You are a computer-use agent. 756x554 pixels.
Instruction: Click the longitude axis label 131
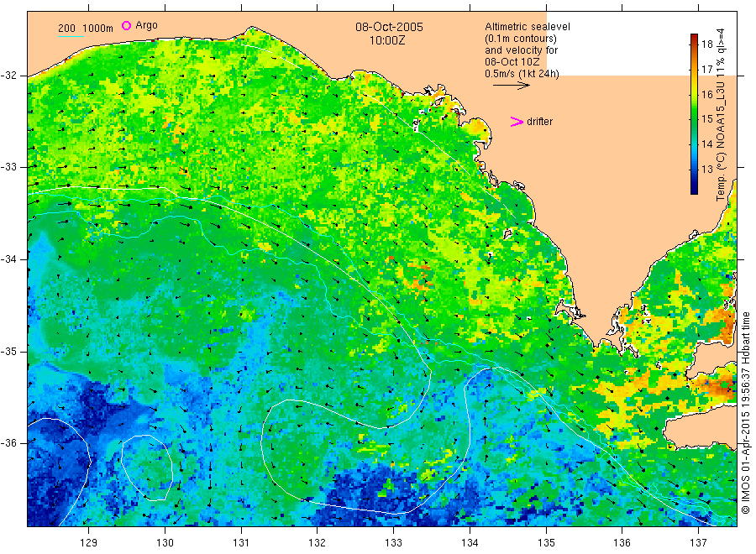tap(241, 543)
